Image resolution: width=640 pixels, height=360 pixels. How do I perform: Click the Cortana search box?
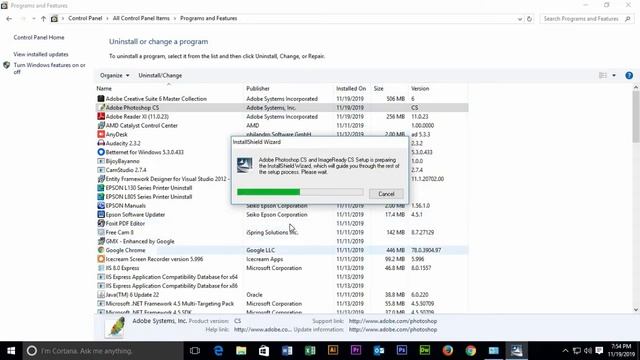point(103,351)
